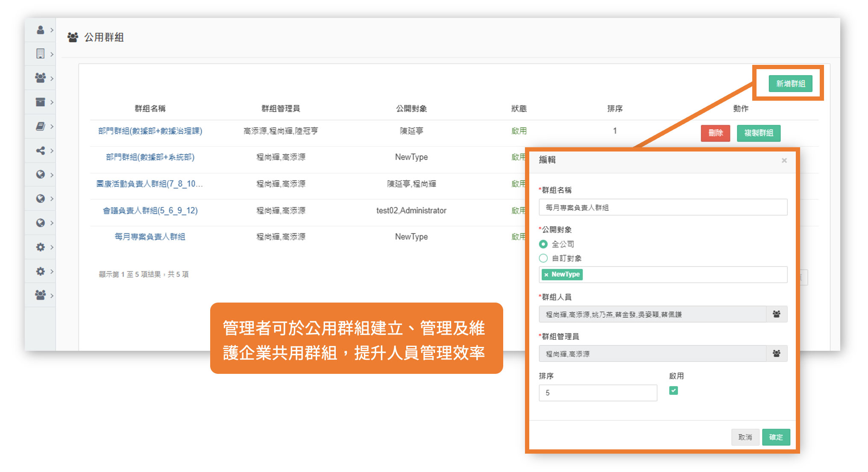Click the 狀態 column header
This screenshot has width=868, height=472.
coord(519,108)
